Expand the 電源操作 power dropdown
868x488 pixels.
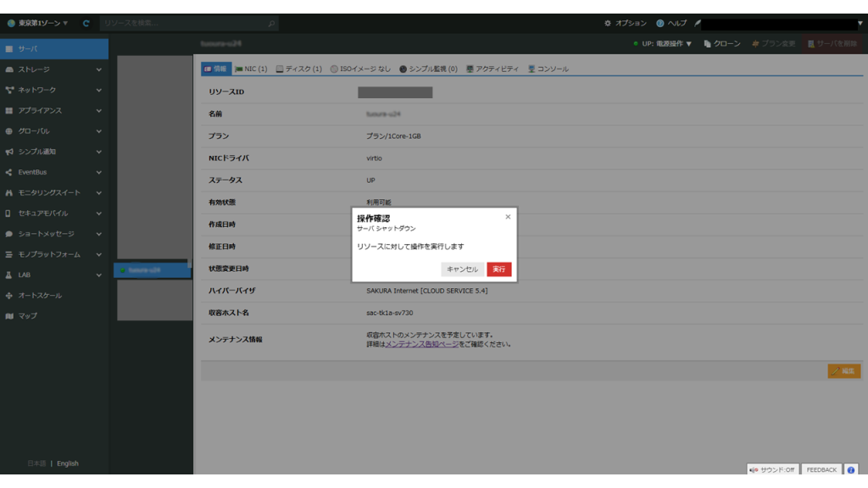click(667, 43)
